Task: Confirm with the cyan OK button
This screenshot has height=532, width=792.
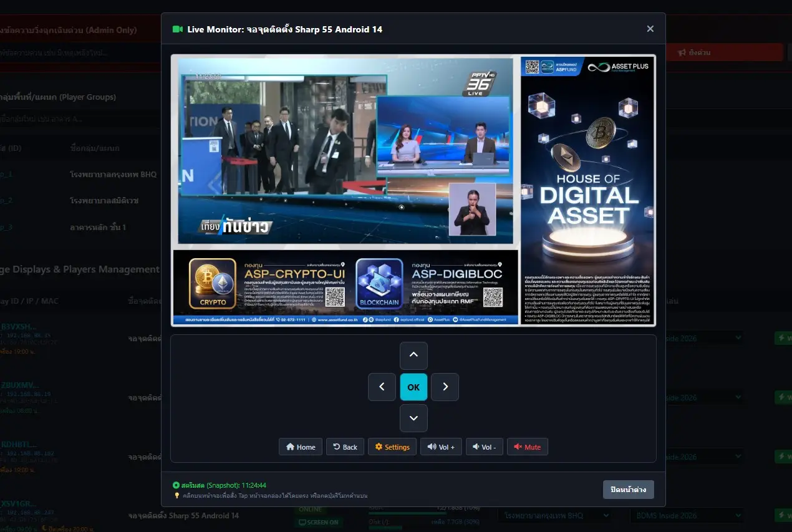Action: click(413, 387)
